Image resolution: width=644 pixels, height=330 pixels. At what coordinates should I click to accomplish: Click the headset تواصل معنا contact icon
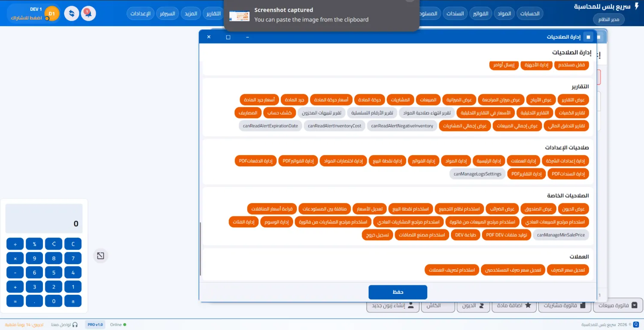pyautogui.click(x=75, y=325)
